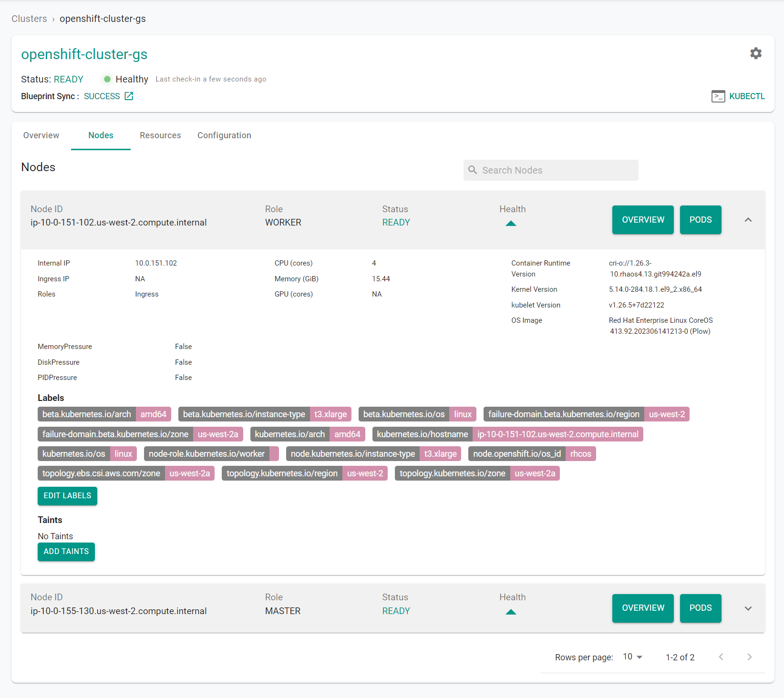Click node-role.kubernetes.io/worker label
Image resolution: width=784 pixels, height=698 pixels.
[211, 454]
